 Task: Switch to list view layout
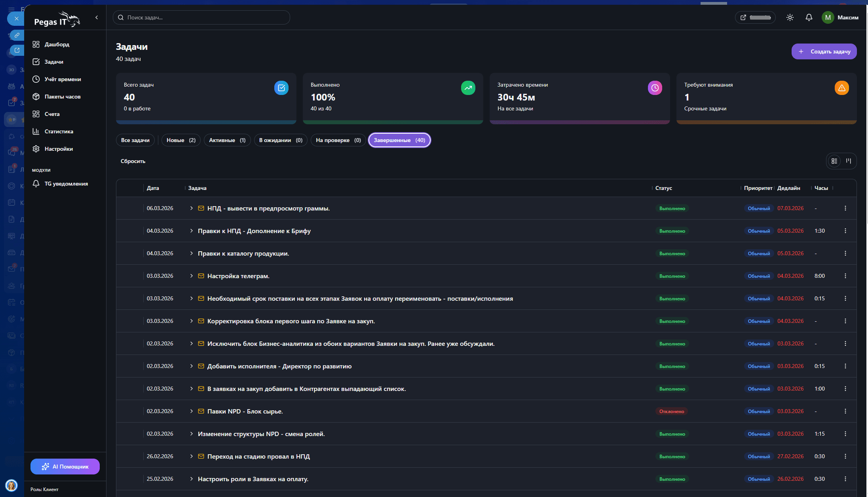(834, 161)
